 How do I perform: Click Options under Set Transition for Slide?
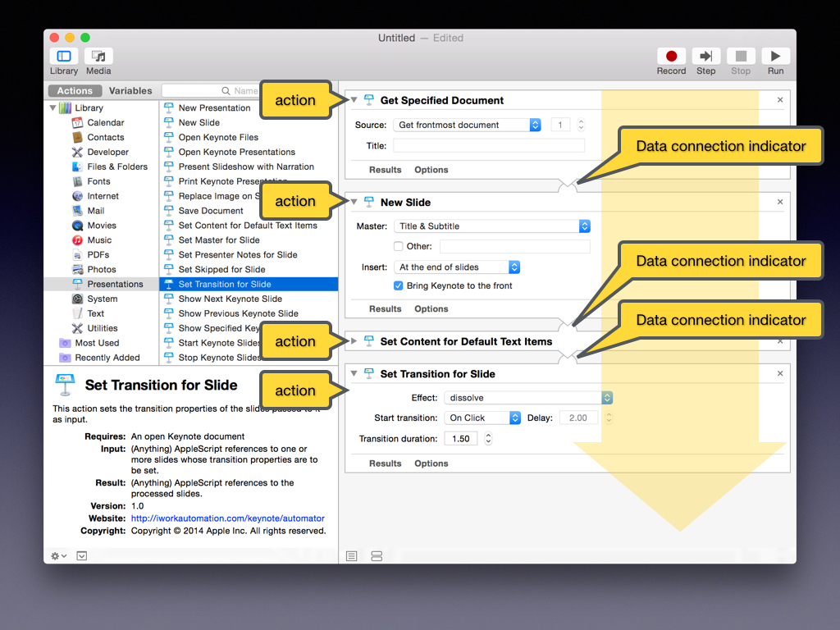[431, 463]
